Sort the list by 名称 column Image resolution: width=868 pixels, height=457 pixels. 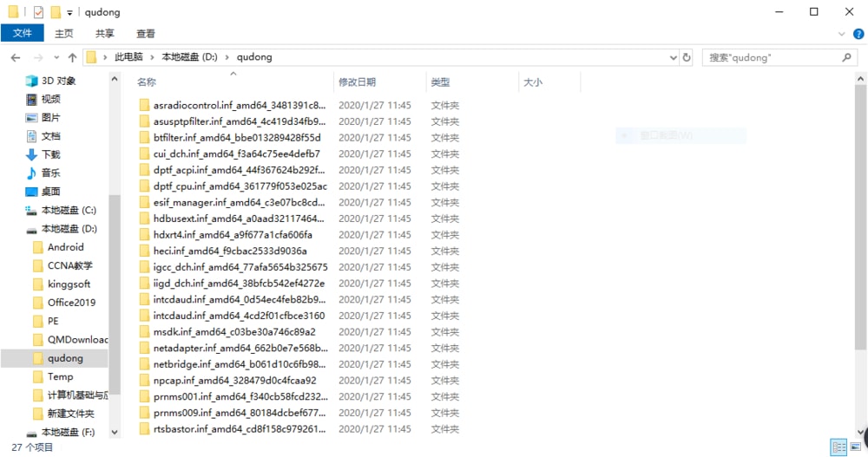click(x=147, y=82)
